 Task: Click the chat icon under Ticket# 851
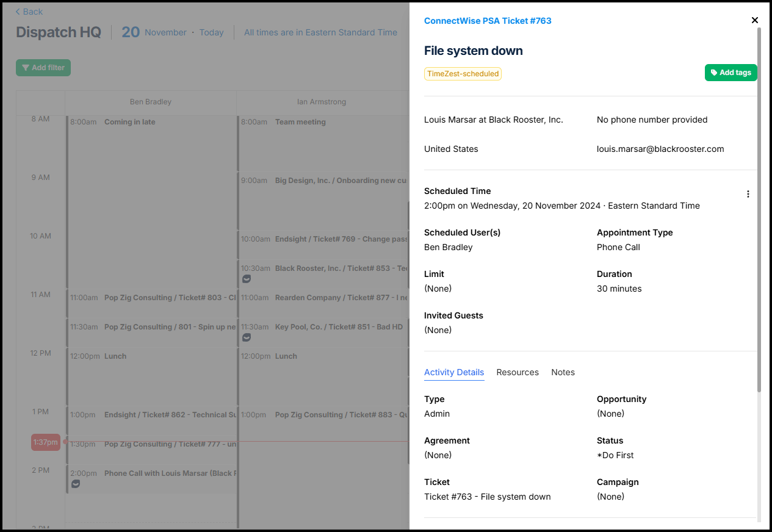tap(247, 337)
